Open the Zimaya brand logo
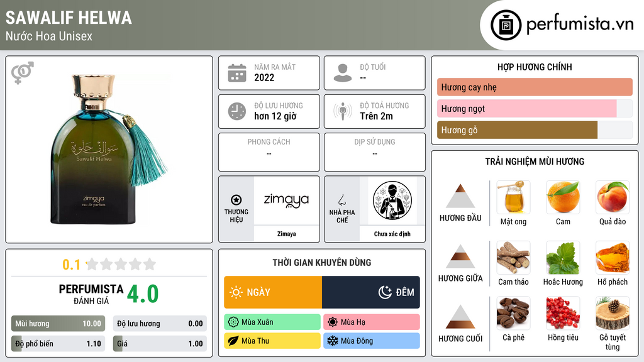The height and width of the screenshot is (362, 644). pos(286,200)
